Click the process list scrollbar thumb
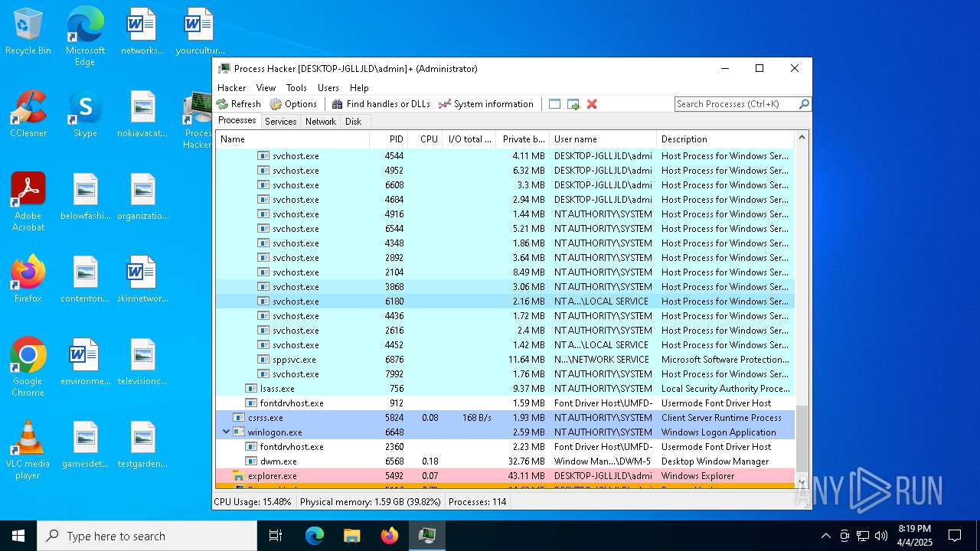This screenshot has height=551, width=980. tap(802, 438)
